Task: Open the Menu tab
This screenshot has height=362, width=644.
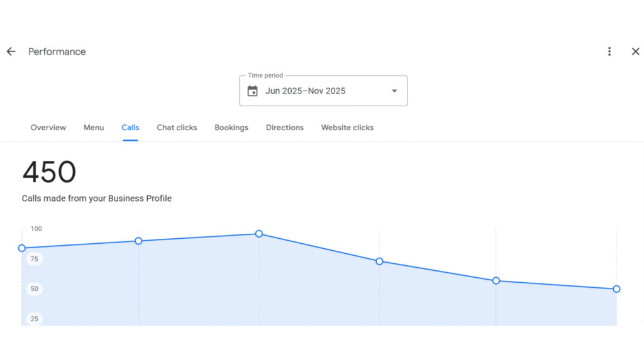Action: coord(94,128)
